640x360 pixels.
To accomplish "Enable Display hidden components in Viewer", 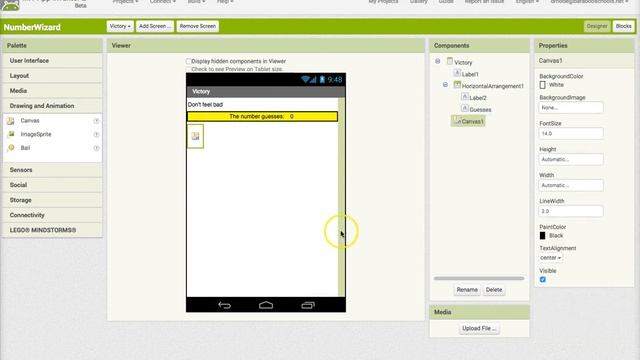I will [189, 61].
